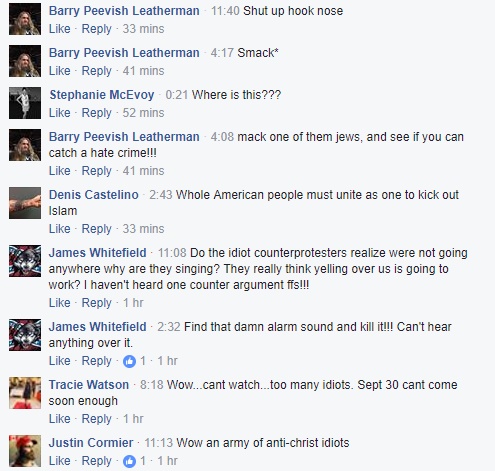Jump to video timestamp 0:21
Viewport: 495px width, 471px height.
click(x=177, y=95)
